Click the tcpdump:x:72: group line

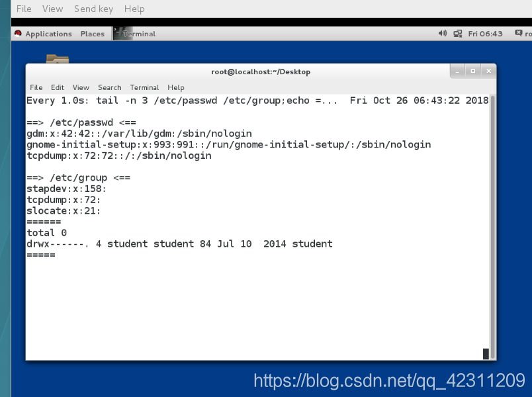(x=64, y=200)
